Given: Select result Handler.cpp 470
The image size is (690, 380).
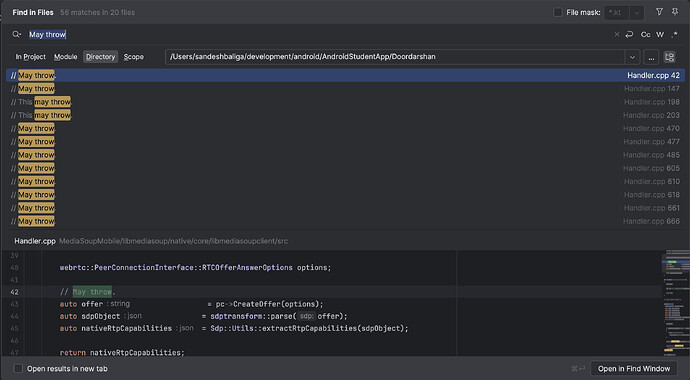Looking at the screenshot, I should (345, 128).
